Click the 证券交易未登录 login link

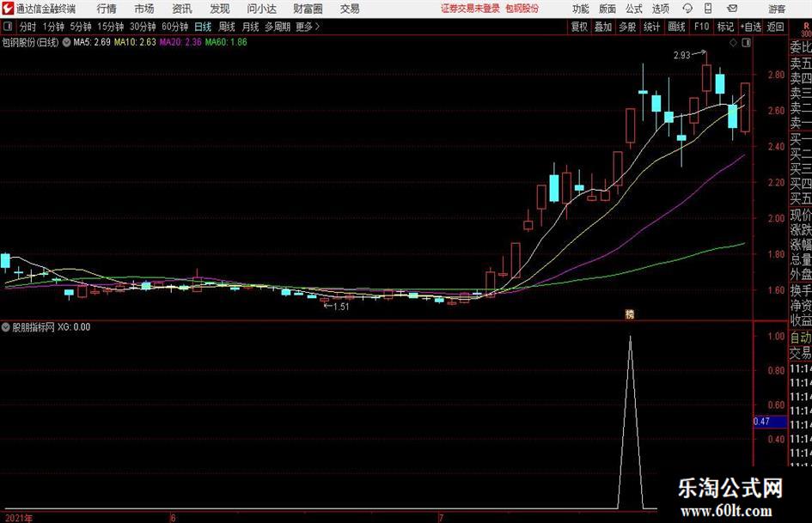point(470,9)
